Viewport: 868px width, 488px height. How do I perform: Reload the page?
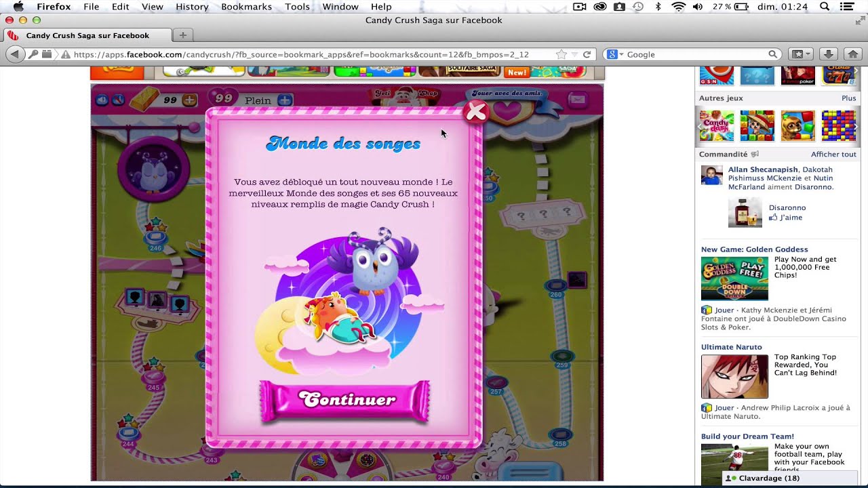[x=587, y=54]
